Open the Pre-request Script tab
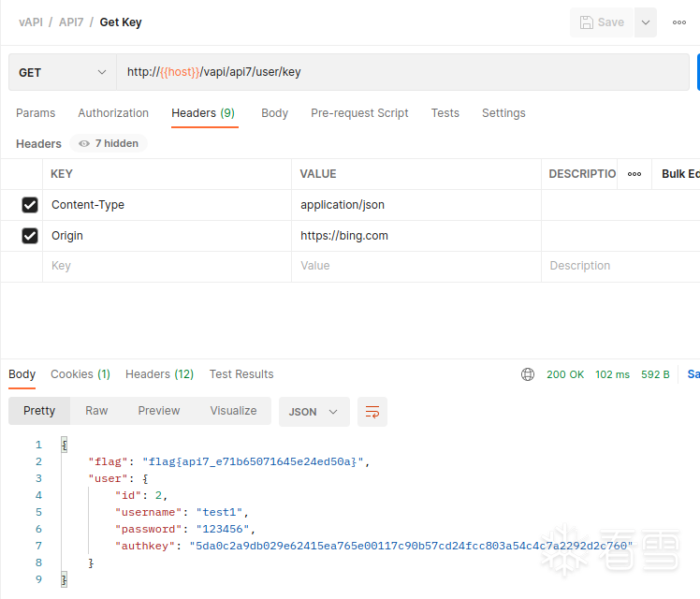The height and width of the screenshot is (599, 700). pyautogui.click(x=359, y=113)
